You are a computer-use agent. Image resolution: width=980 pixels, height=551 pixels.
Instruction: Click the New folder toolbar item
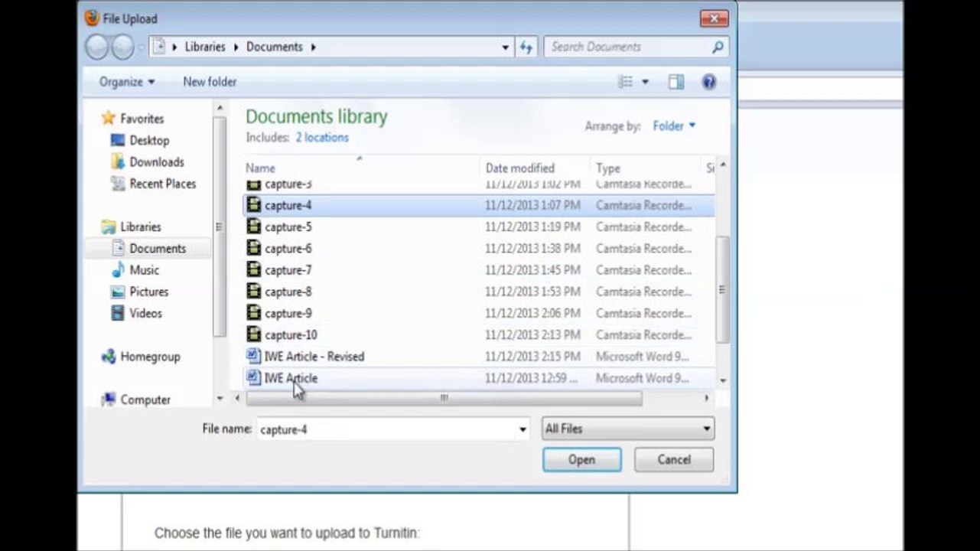210,82
